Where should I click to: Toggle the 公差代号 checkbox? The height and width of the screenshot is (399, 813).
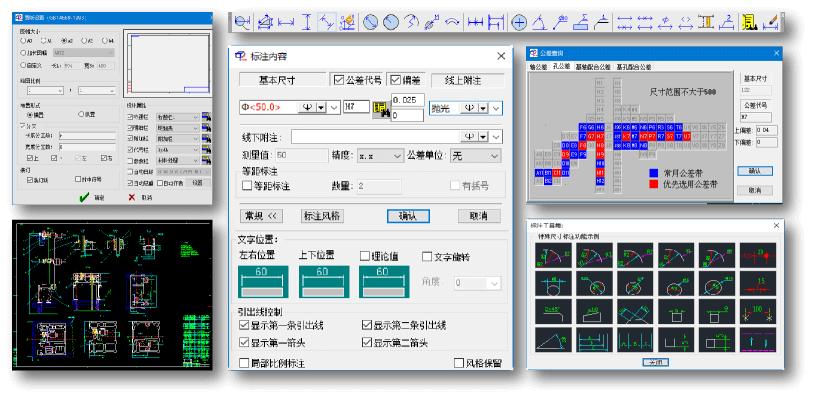coord(339,80)
